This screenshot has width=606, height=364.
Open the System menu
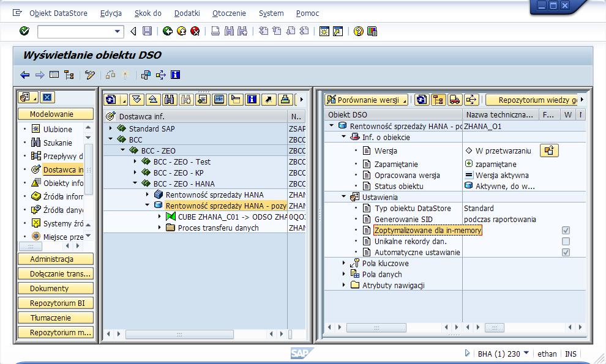coord(271,13)
